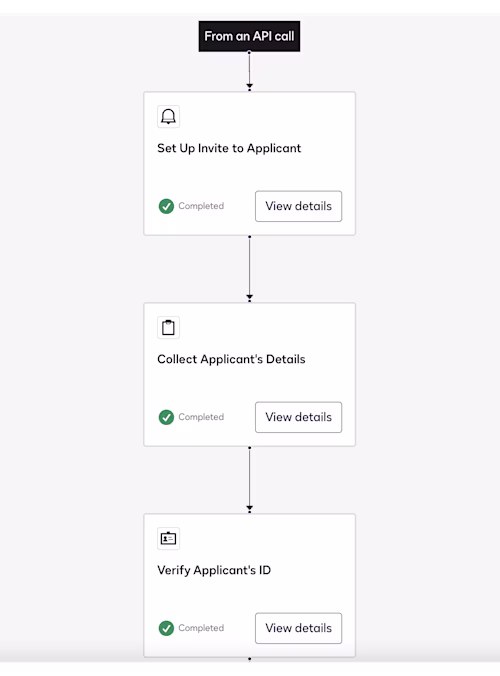Select arrow between Set Up Invite and Collect Details

pyautogui.click(x=249, y=268)
